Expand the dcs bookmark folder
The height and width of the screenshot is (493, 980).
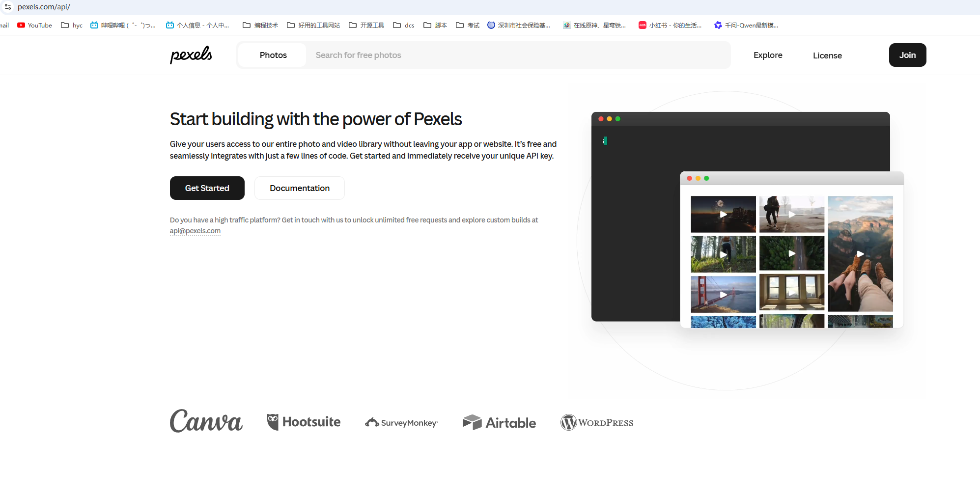coord(404,25)
